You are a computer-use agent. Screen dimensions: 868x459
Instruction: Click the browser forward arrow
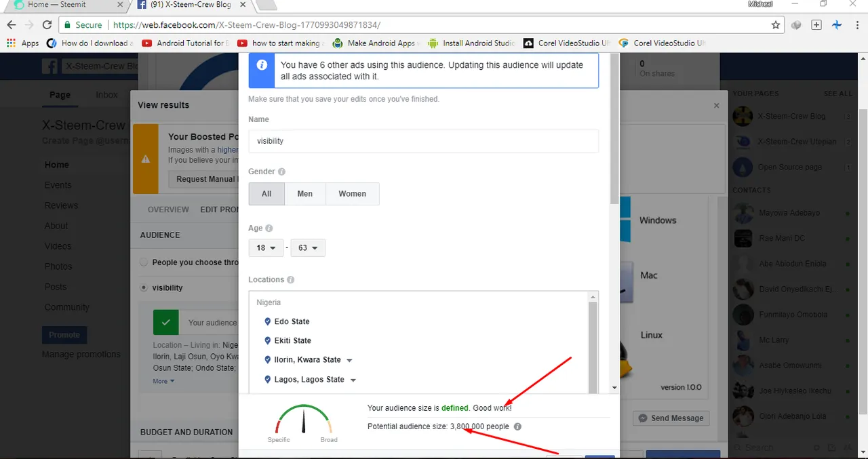(29, 25)
